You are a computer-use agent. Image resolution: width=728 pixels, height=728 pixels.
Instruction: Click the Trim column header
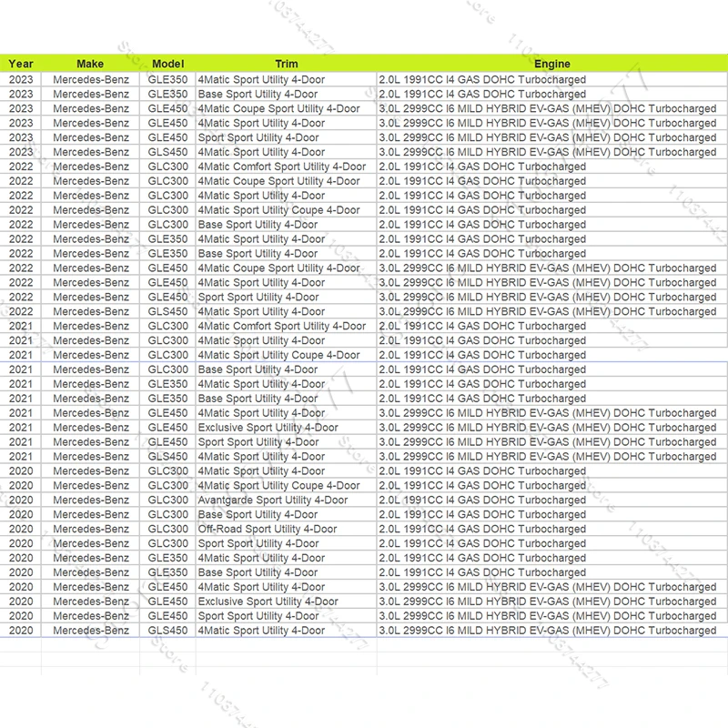[286, 64]
